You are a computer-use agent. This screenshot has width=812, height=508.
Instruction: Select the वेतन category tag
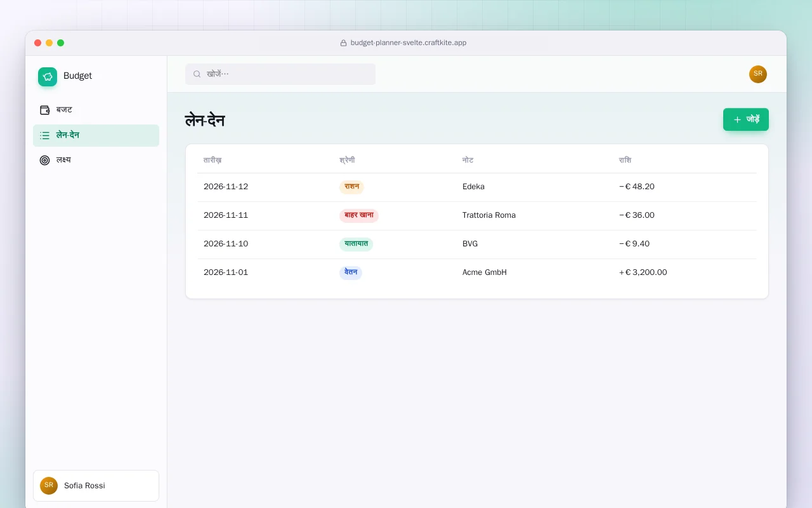(351, 272)
